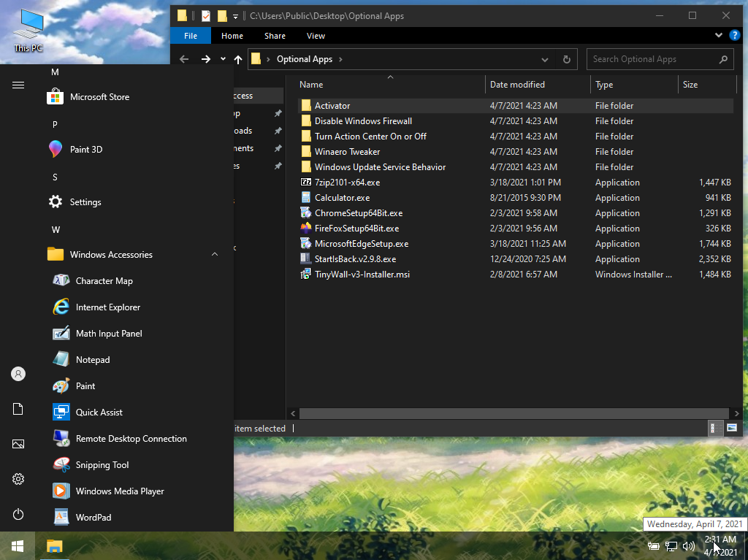
Task: Sort files by the Size column
Action: click(x=707, y=85)
